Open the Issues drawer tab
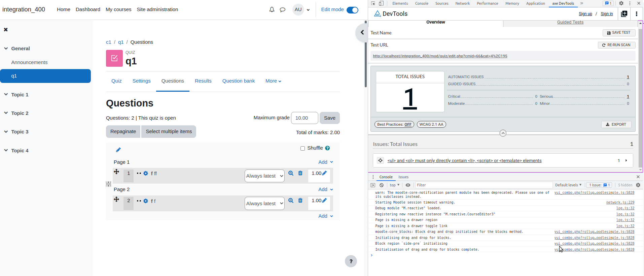The height and width of the screenshot is (276, 644). pyautogui.click(x=403, y=177)
